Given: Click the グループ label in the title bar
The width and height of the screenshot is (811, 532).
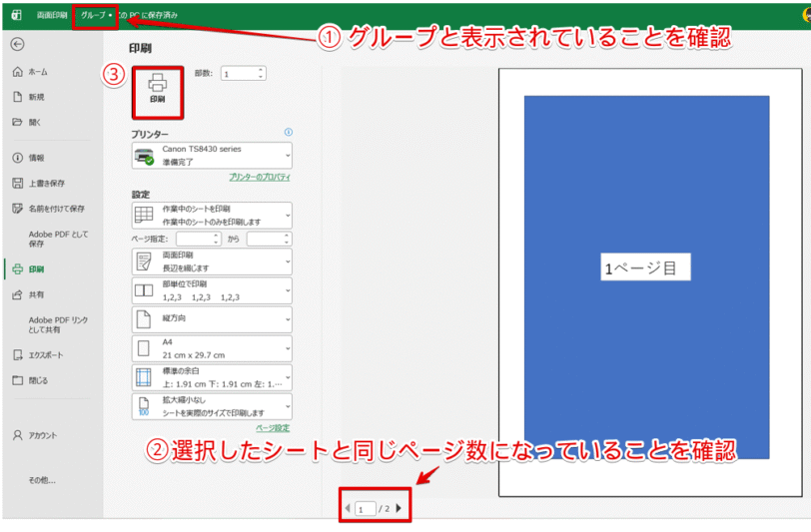Looking at the screenshot, I should (x=93, y=16).
